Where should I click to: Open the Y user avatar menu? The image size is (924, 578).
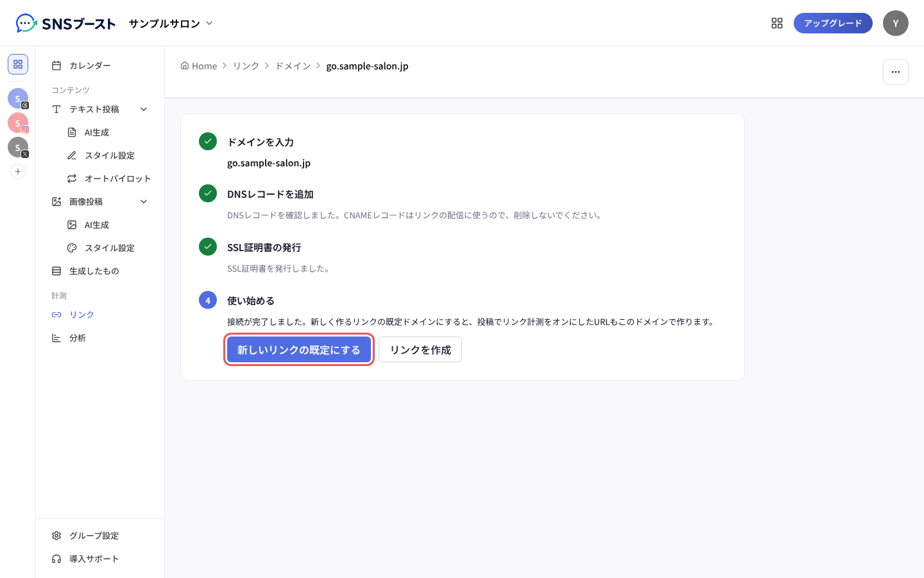coord(896,23)
